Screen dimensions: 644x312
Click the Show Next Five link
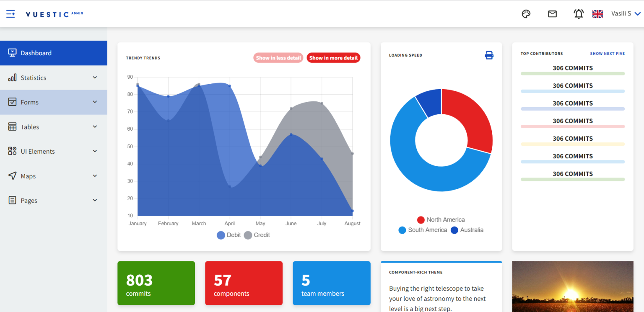(x=607, y=54)
